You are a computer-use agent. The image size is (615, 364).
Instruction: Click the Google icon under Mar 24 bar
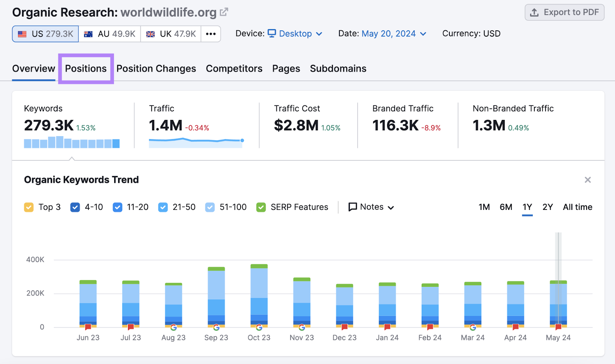tap(473, 327)
